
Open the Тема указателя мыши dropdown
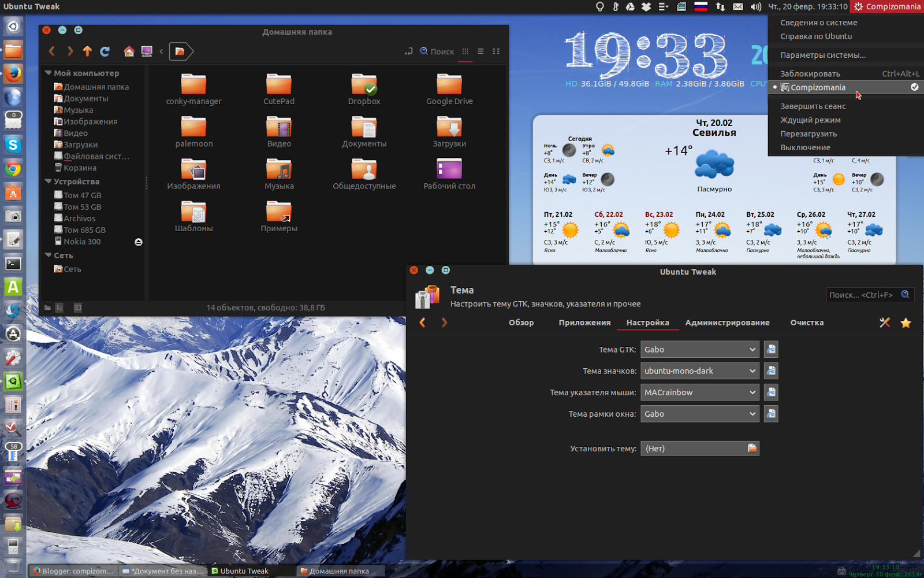click(x=699, y=392)
